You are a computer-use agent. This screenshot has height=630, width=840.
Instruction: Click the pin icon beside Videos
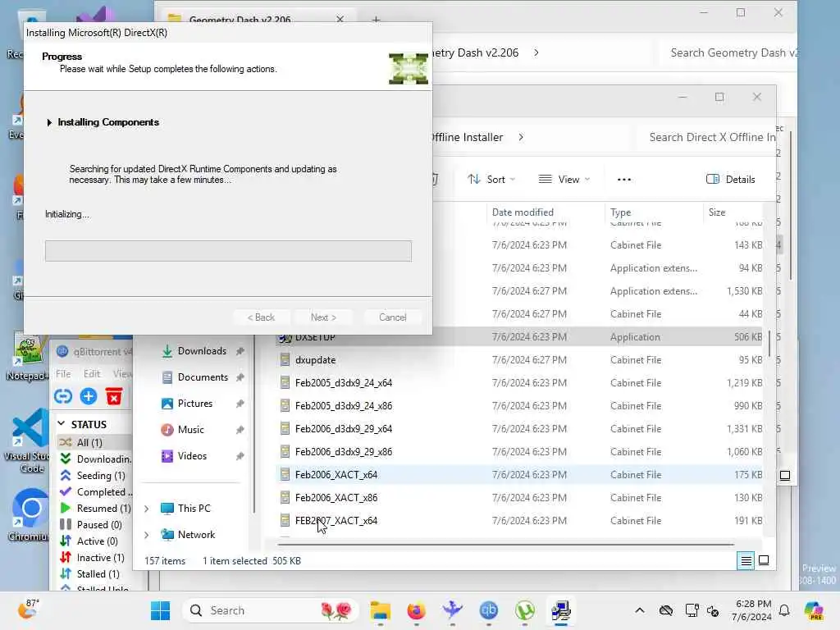(240, 456)
